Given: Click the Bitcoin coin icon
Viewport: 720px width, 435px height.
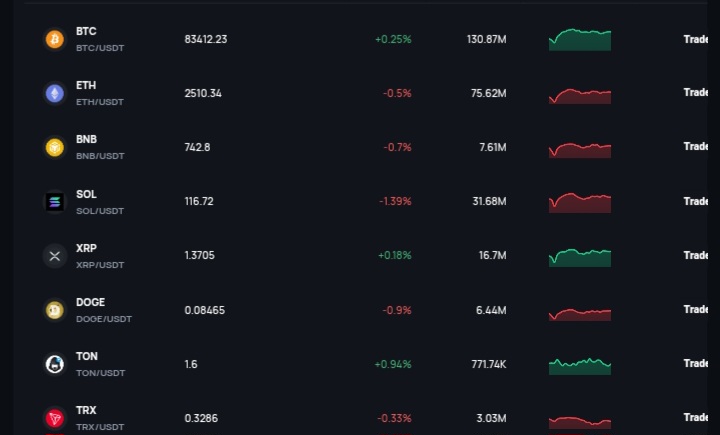Looking at the screenshot, I should click(x=55, y=39).
